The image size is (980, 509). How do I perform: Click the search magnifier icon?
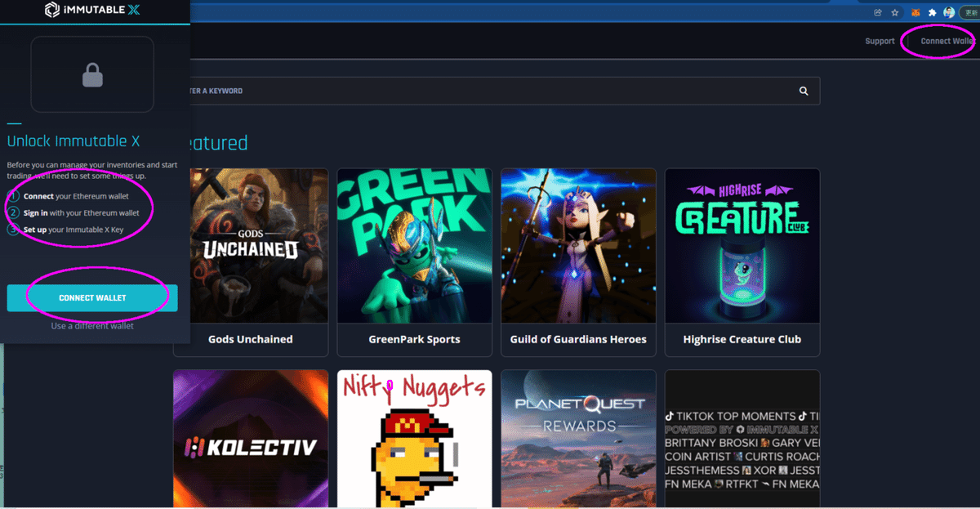click(804, 92)
